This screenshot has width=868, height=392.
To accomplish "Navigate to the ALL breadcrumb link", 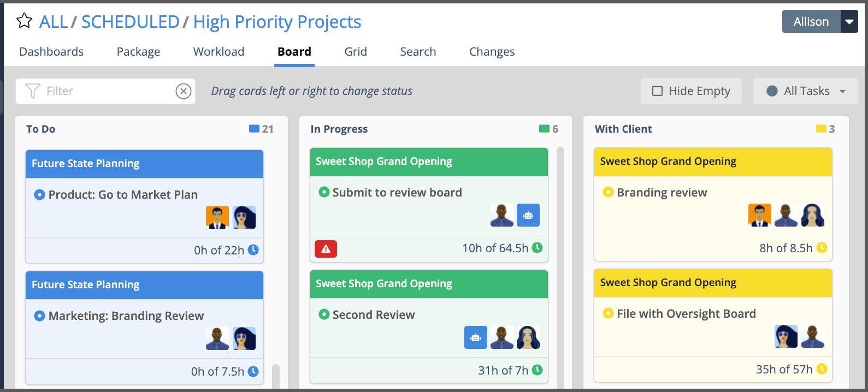I will tap(54, 22).
